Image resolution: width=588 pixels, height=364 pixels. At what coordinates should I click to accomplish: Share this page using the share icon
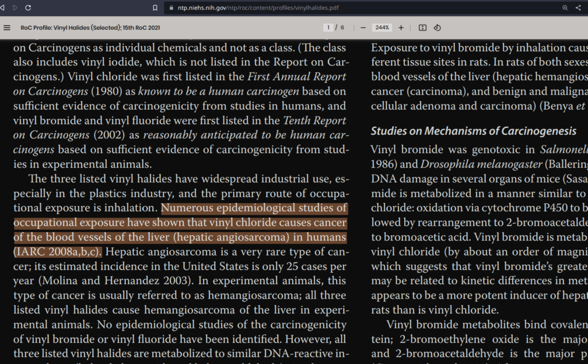pyautogui.click(x=578, y=7)
